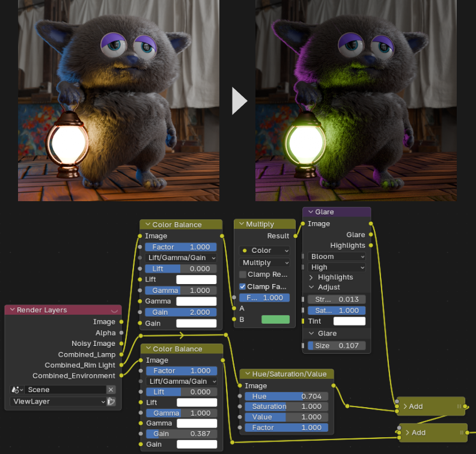Image resolution: width=476 pixels, height=454 pixels.
Task: Open the High quality dropdown in Glare
Action: [337, 267]
